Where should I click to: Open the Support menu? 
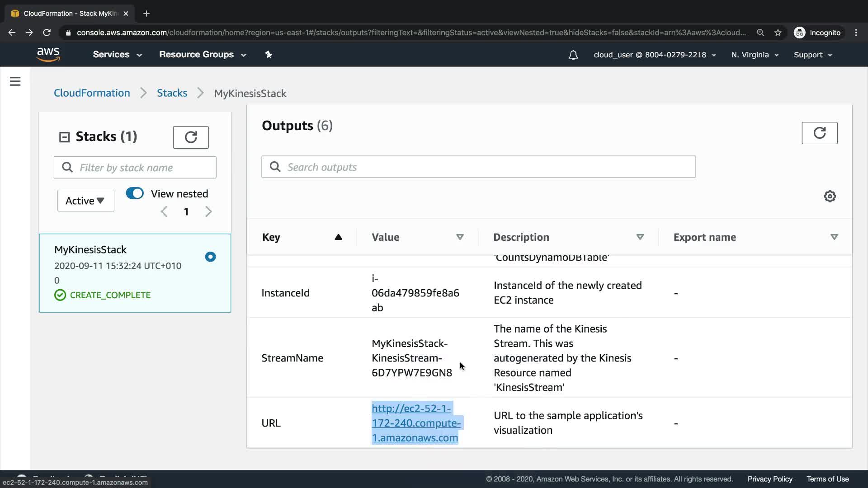click(x=812, y=55)
